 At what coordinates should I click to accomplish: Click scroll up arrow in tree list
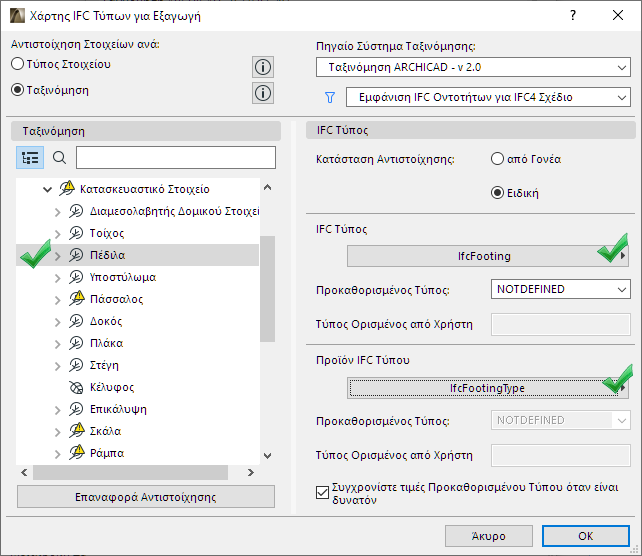(267, 187)
